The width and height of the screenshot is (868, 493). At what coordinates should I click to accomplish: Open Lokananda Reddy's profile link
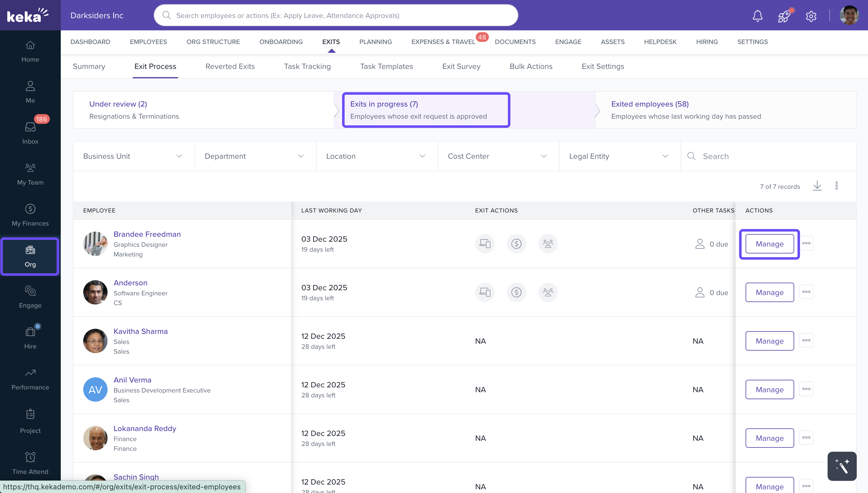click(145, 428)
